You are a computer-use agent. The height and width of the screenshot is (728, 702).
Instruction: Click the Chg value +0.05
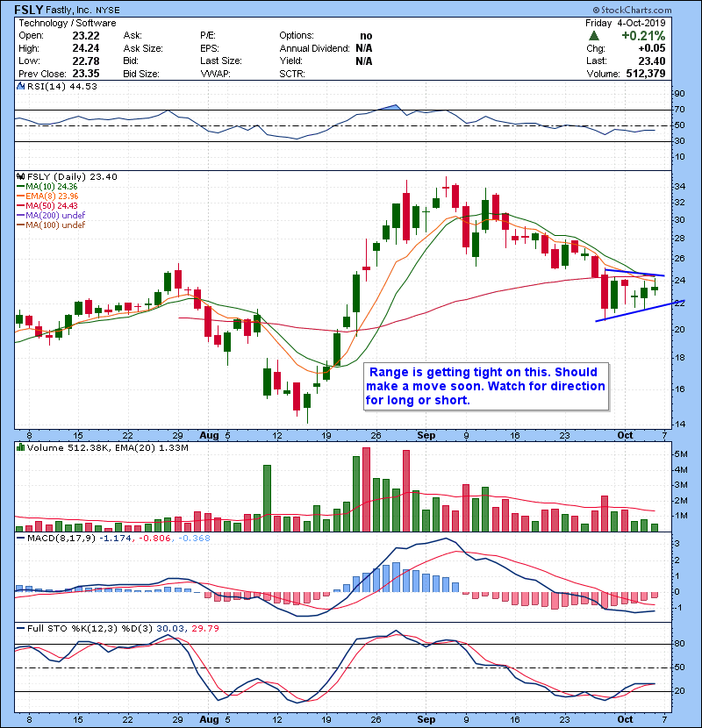652,48
